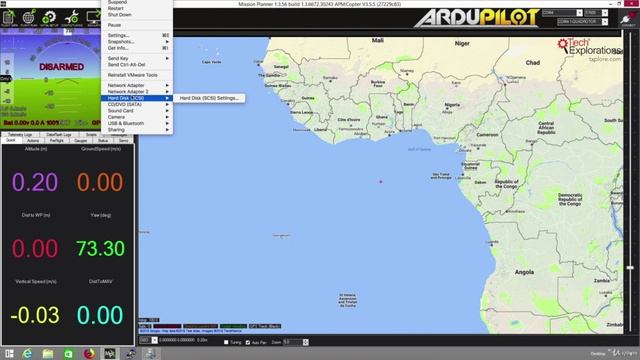Expand the Network Adapter 2 submenu

[137, 91]
